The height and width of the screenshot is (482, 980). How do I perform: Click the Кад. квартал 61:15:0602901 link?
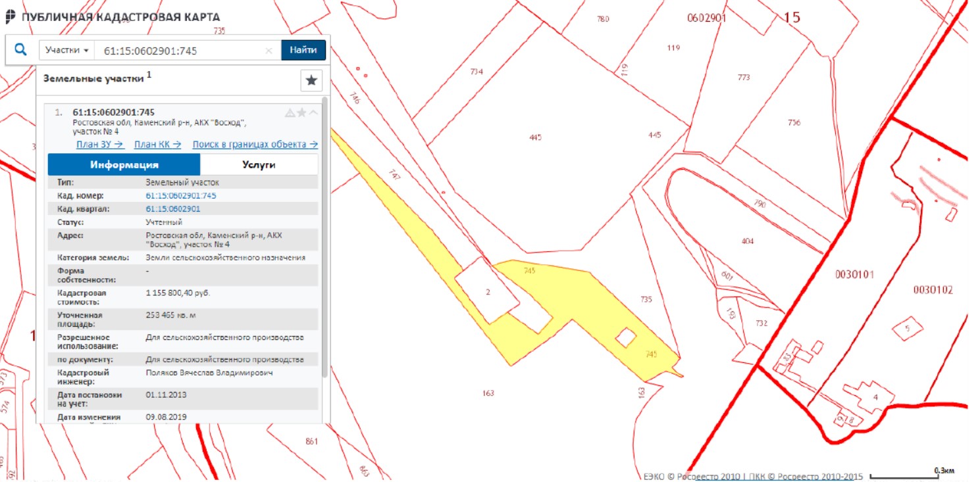tap(173, 209)
